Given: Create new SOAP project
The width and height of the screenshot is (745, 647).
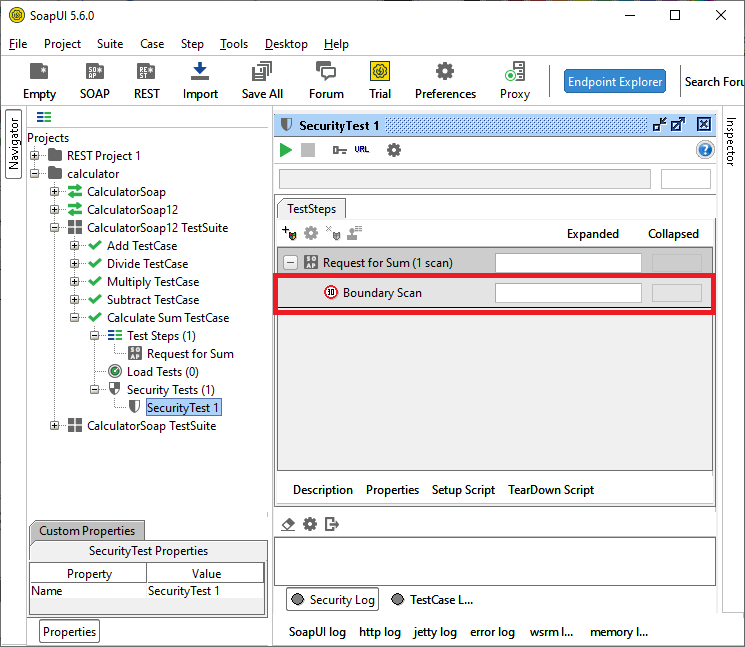Looking at the screenshot, I should [95, 81].
